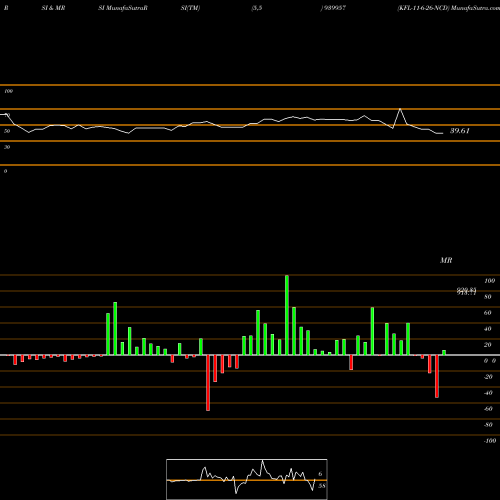This screenshot has width=500, height=500.
Task: Open the mini chart thumbnail at the bottom
Action: [247, 479]
